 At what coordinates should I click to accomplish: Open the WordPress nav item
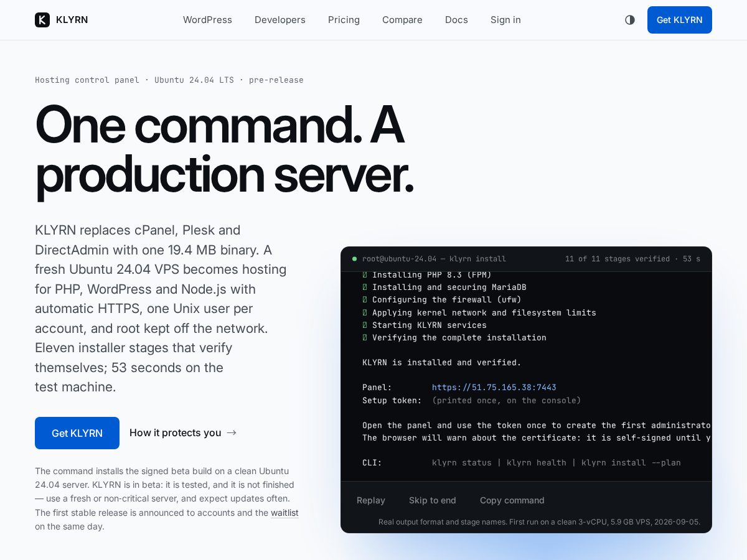tap(207, 20)
